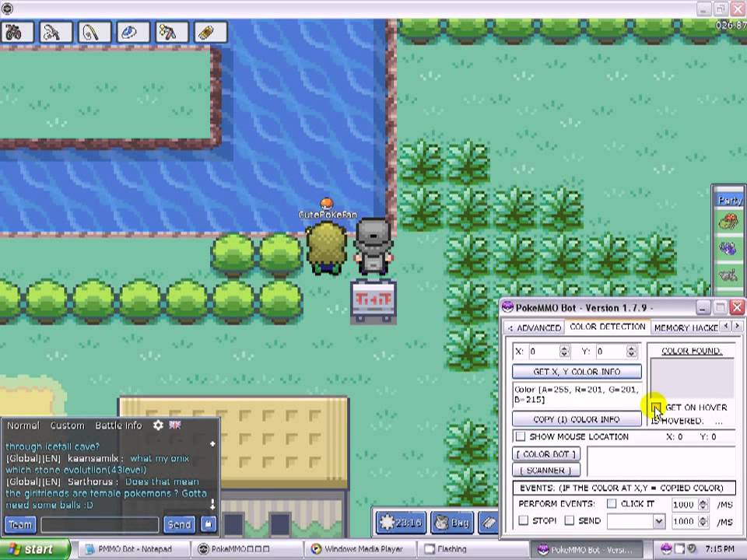Open the purple second party Pokémon slot

click(x=728, y=247)
